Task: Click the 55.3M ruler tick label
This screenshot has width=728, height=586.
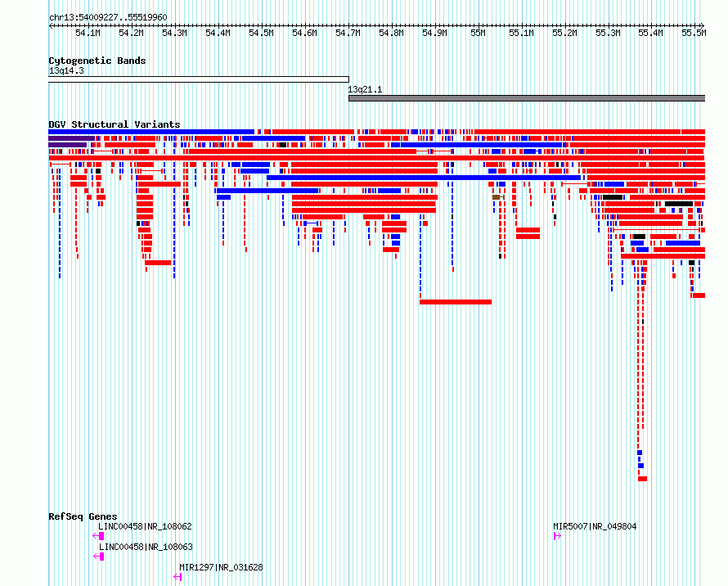Action: coord(608,33)
